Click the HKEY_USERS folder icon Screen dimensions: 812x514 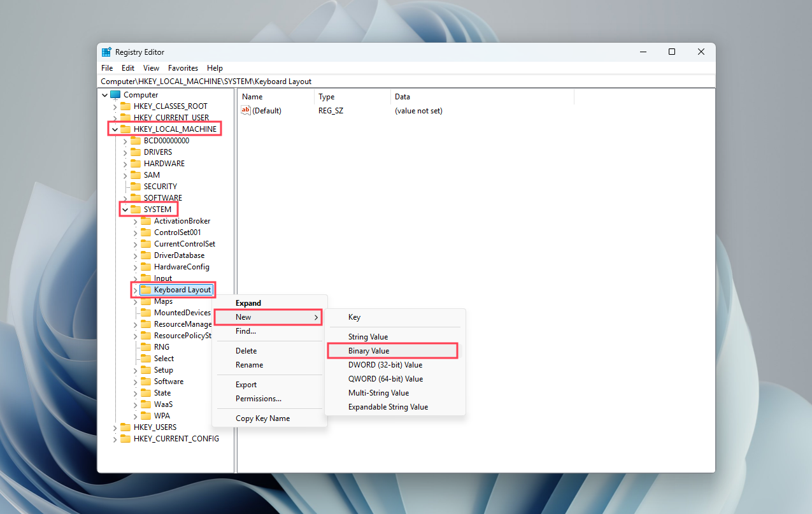pos(125,427)
